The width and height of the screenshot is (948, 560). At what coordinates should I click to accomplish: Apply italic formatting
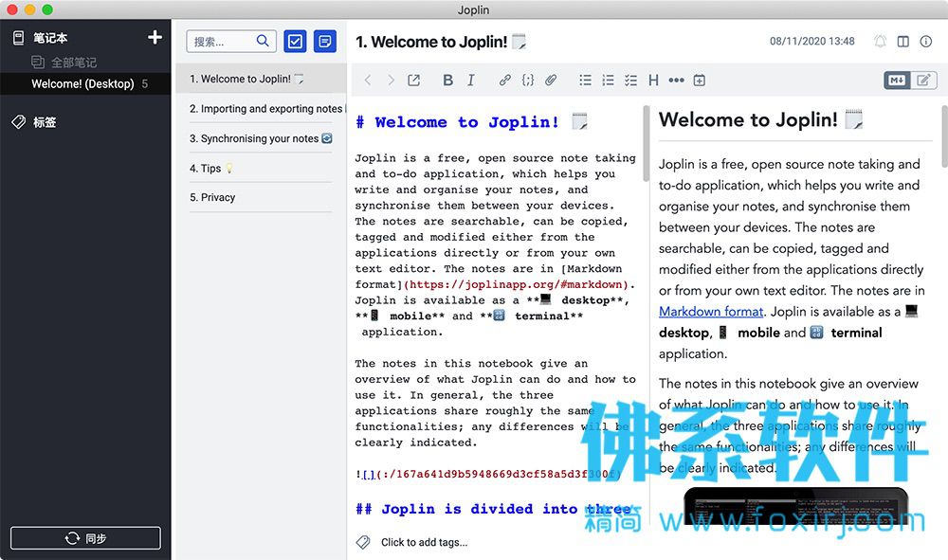(471, 81)
